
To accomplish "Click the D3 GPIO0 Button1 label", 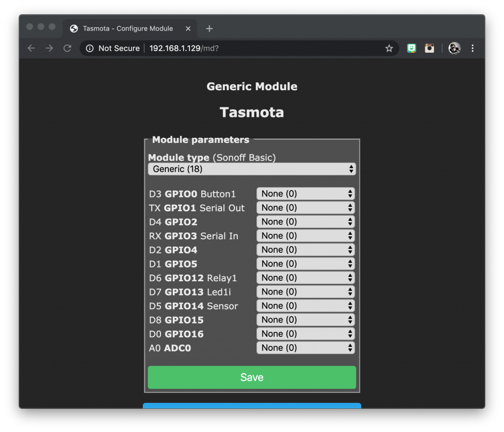I will coord(192,194).
